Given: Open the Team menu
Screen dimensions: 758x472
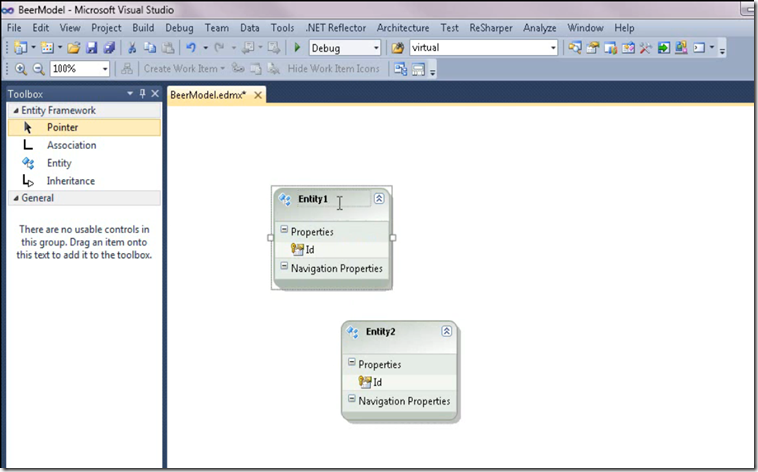Looking at the screenshot, I should [x=217, y=28].
